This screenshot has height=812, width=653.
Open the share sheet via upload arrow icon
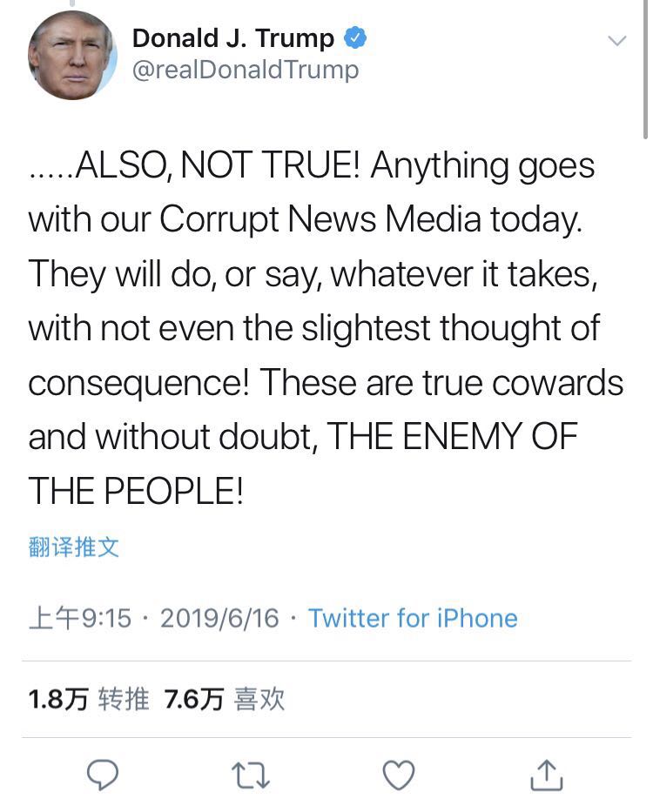546,774
